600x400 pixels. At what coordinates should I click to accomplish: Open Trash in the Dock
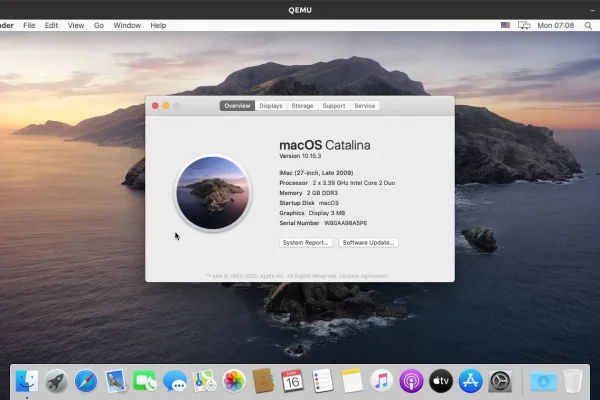pos(573,381)
